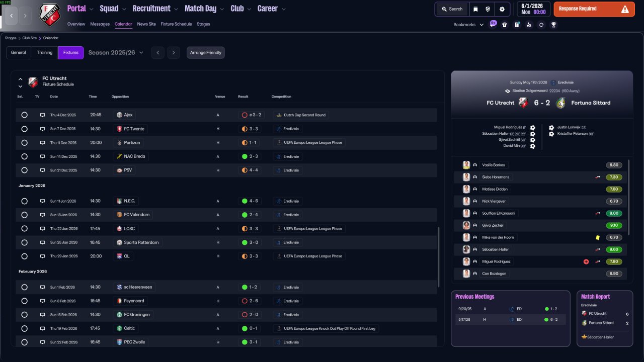Click the bookmark icon next to Search

click(x=475, y=9)
